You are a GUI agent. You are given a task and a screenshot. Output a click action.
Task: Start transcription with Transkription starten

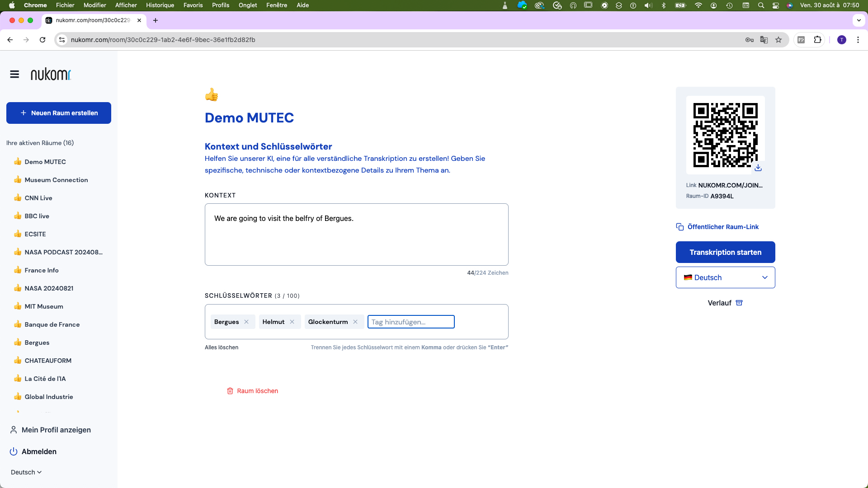click(x=725, y=252)
